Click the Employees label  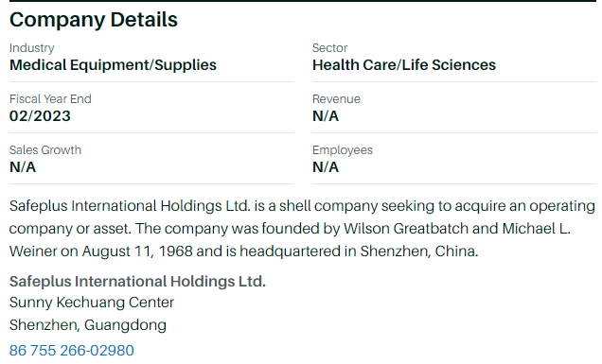[x=343, y=150]
